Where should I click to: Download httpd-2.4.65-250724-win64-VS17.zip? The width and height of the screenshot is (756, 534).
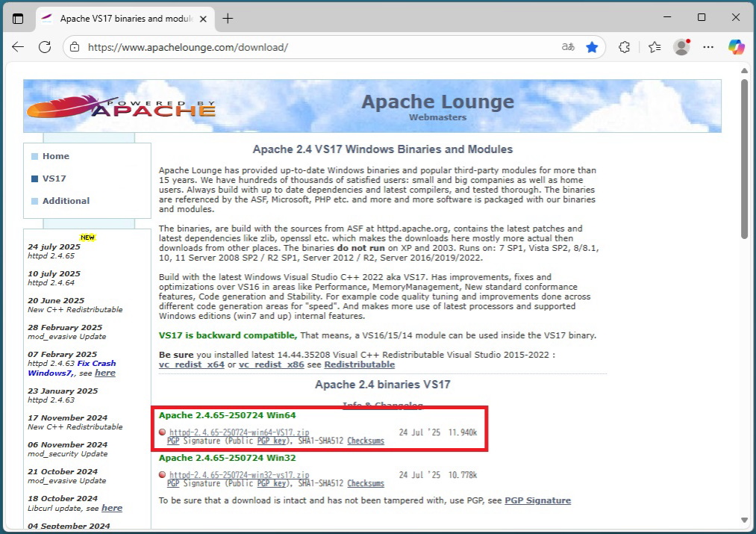click(x=239, y=432)
